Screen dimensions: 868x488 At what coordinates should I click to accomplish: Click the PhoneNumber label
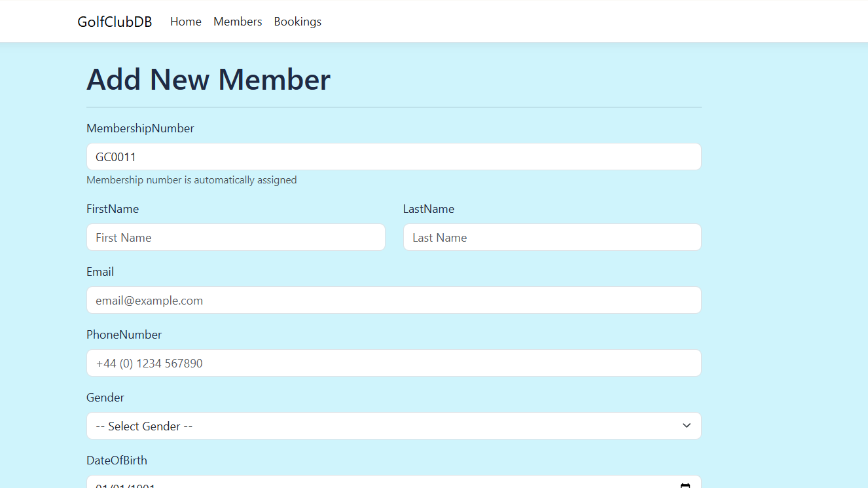click(124, 335)
